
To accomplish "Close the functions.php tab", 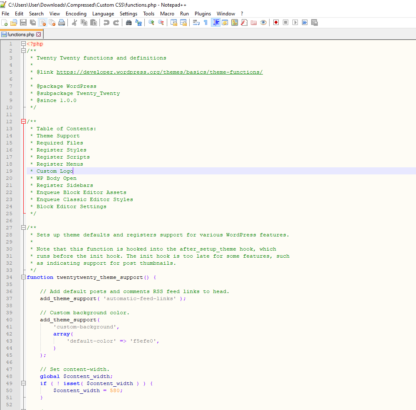I will [39, 35].
